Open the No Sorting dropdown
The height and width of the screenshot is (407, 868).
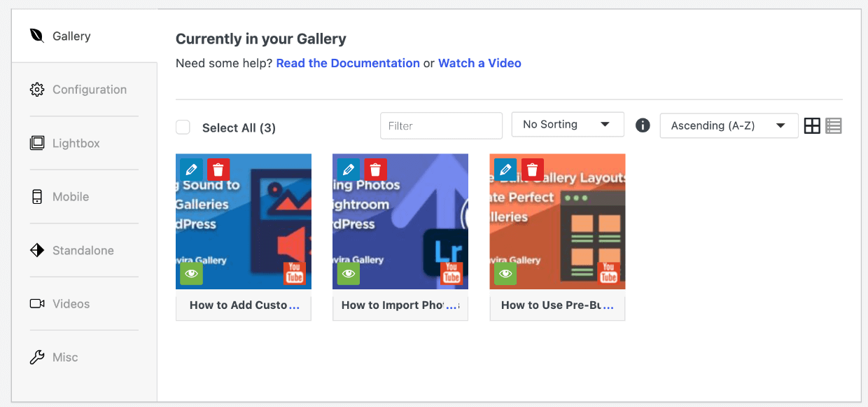point(568,125)
